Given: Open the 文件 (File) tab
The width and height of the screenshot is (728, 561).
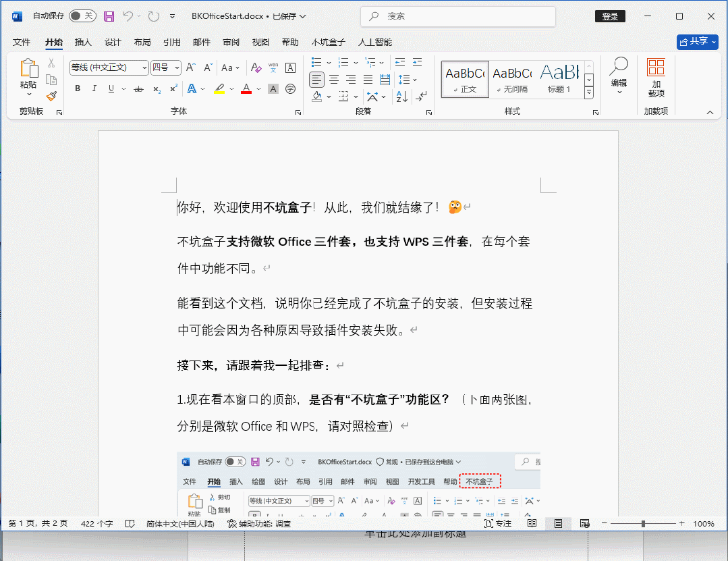Looking at the screenshot, I should point(22,43).
